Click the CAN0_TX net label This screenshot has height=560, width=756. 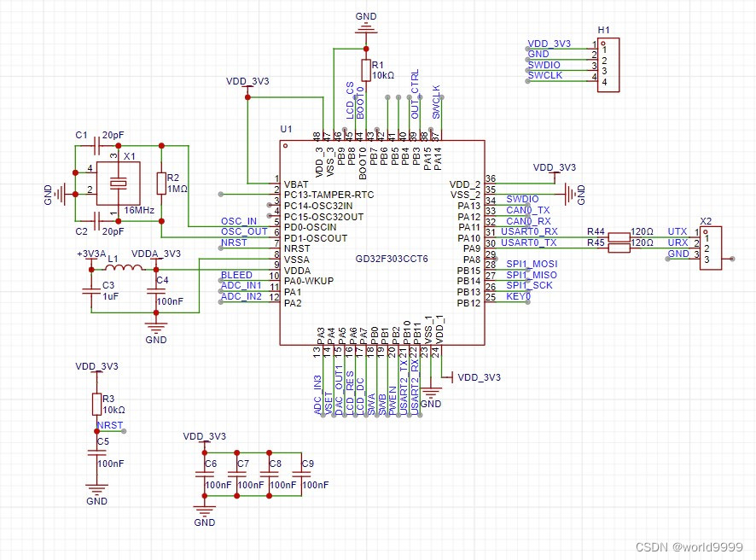528,210
